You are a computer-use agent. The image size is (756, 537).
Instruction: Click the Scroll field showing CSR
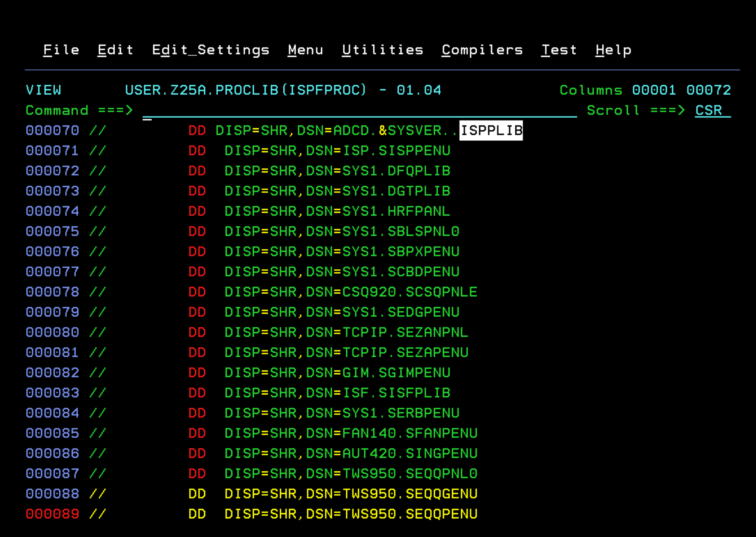709,111
